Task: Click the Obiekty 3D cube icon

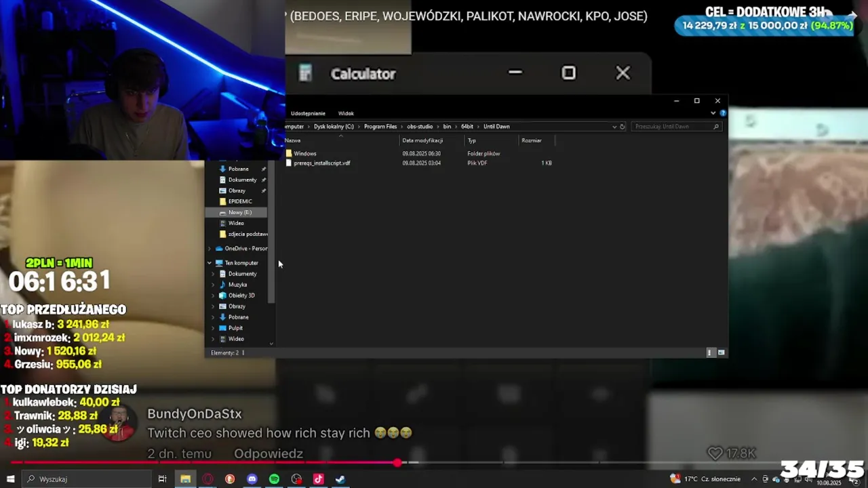Action: point(222,296)
